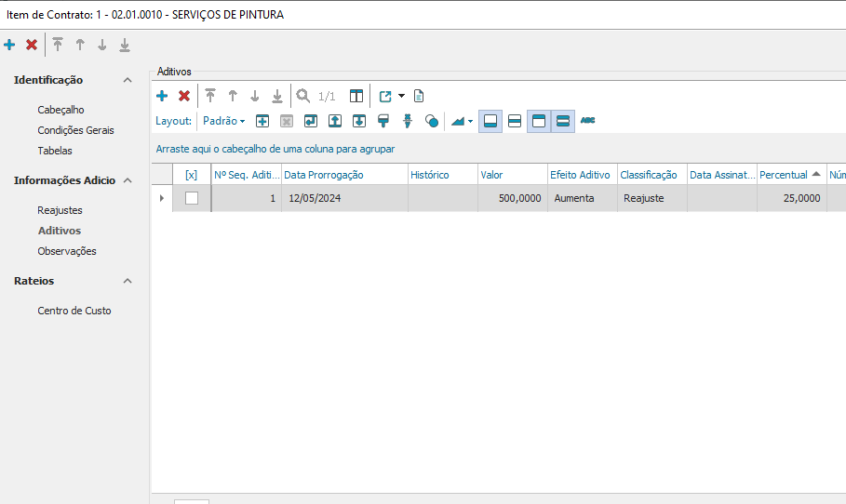Click the document report icon
The image size is (846, 504).
[x=419, y=96]
